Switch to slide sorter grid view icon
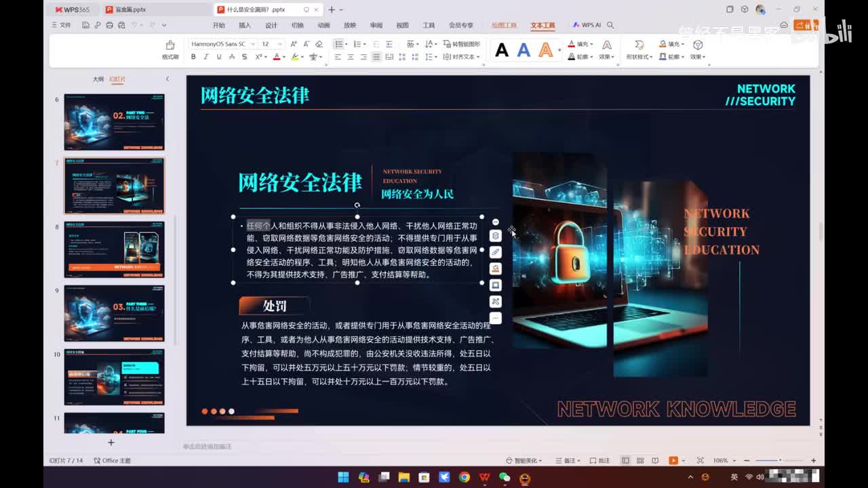 639,461
